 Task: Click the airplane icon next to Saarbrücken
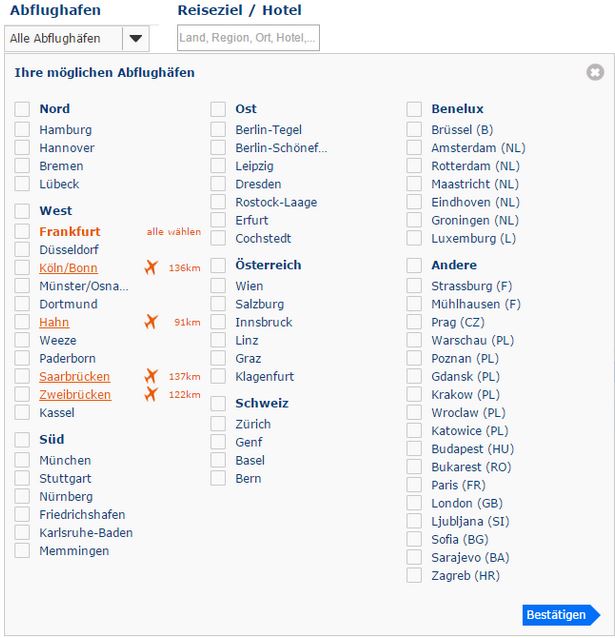point(151,376)
